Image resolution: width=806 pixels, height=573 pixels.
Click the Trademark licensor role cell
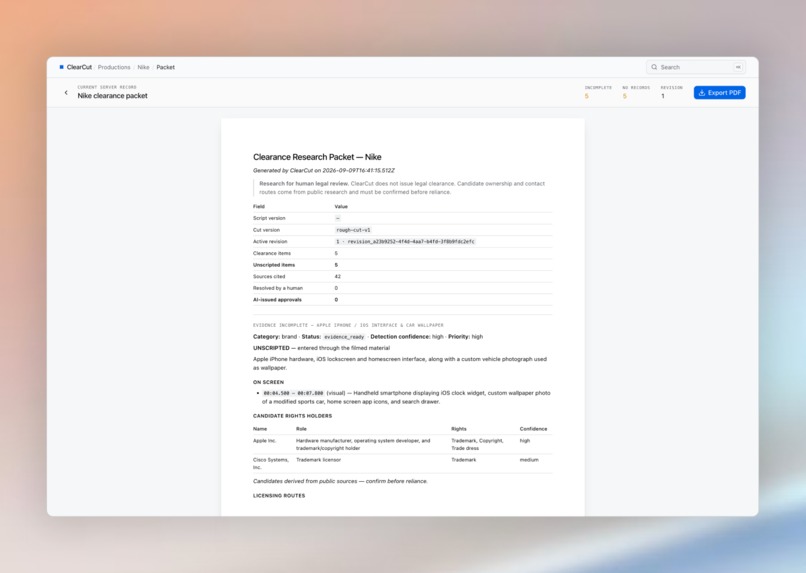tap(318, 459)
